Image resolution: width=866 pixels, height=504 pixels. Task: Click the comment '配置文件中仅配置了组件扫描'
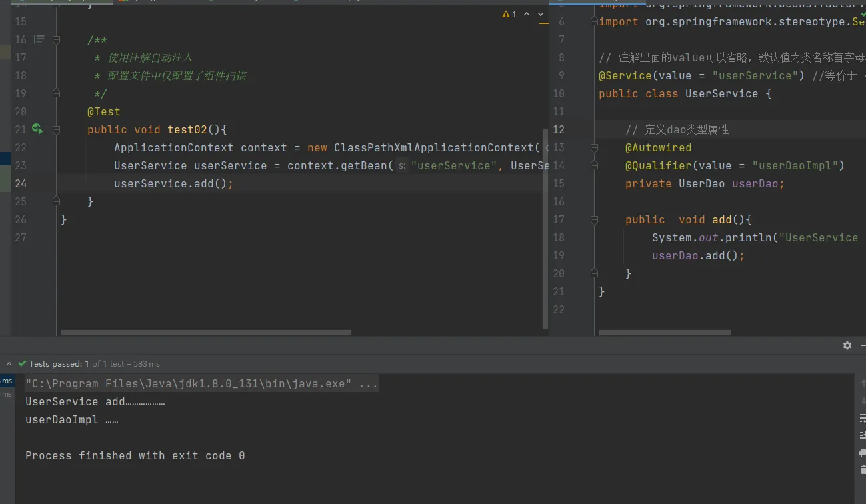click(x=177, y=75)
